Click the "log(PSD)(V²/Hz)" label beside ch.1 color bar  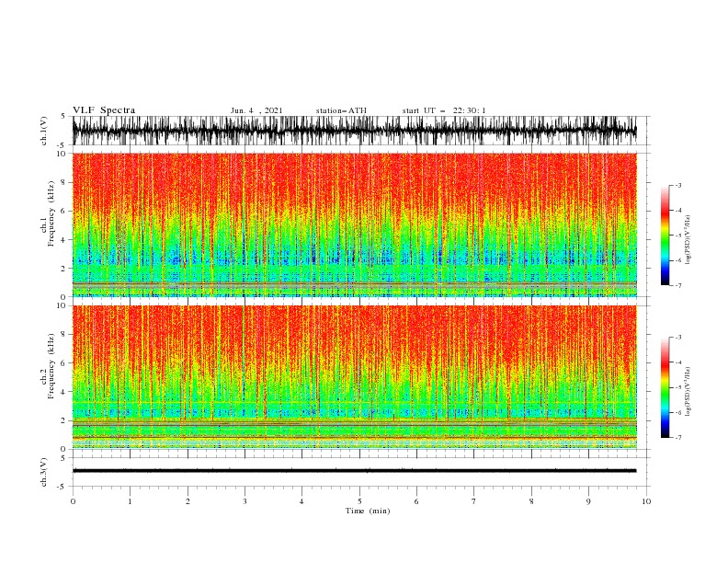(x=688, y=240)
